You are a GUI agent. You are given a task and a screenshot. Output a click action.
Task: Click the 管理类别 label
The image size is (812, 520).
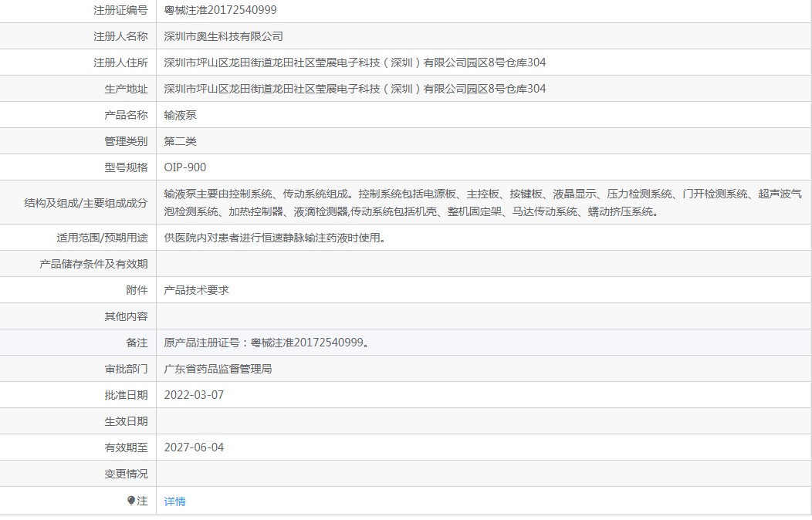tap(126, 141)
